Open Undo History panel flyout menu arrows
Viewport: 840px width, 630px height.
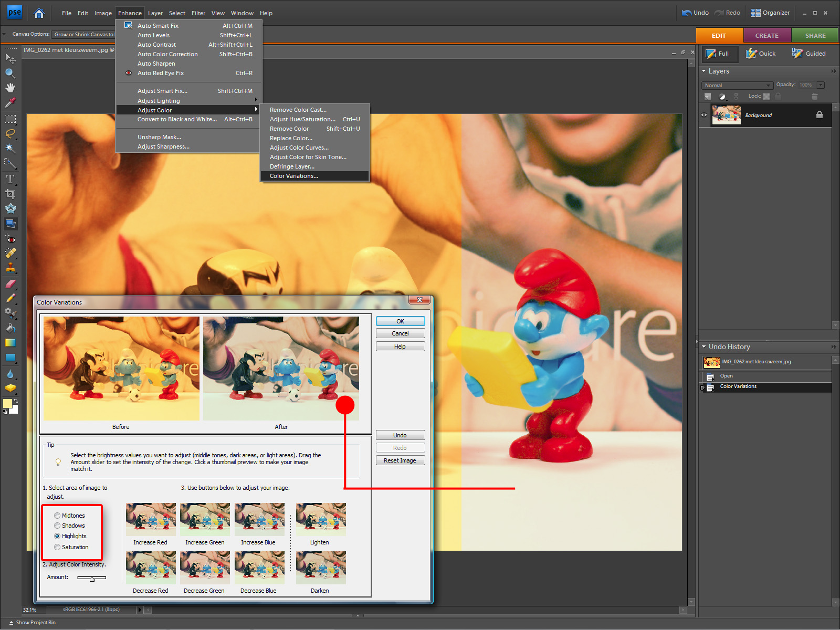834,346
